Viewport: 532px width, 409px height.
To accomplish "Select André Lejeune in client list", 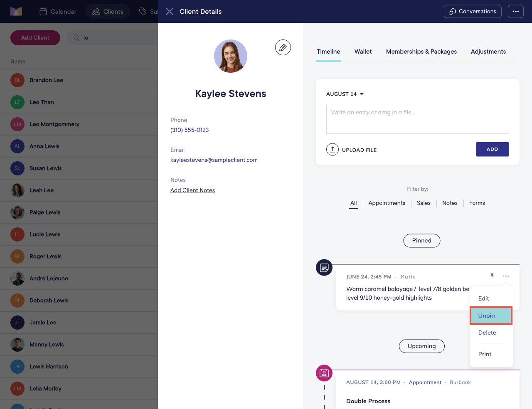I will (x=79, y=278).
